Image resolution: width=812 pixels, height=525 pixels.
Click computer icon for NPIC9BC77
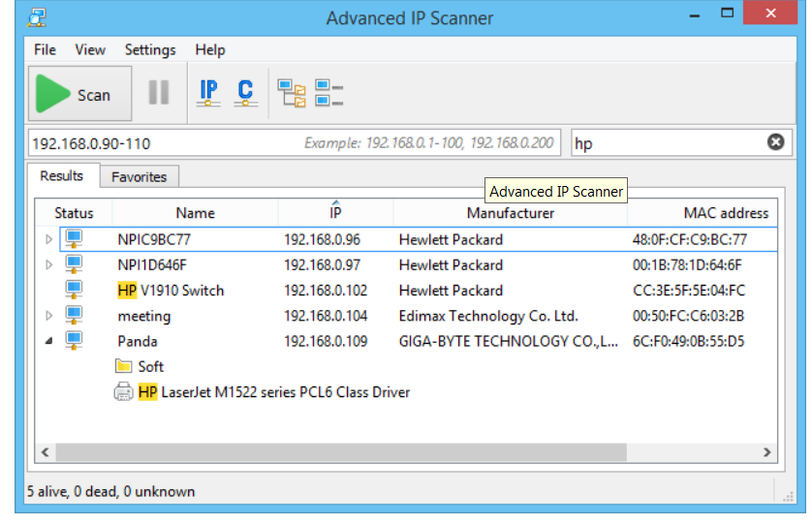(x=75, y=239)
